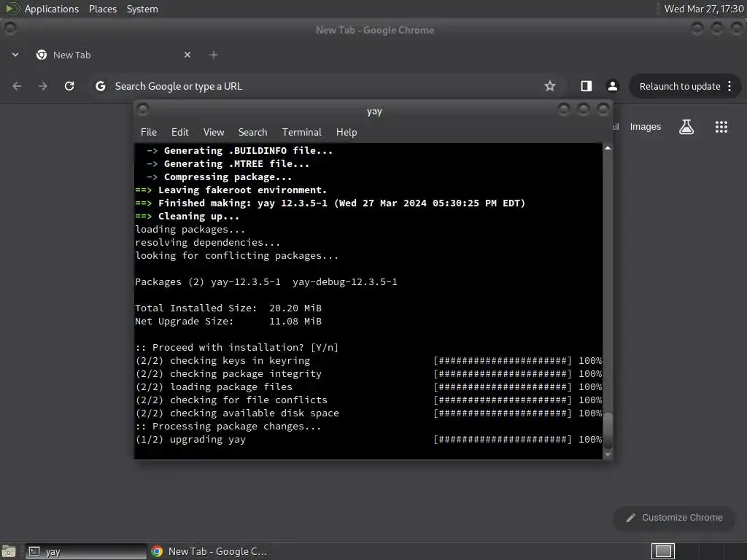Click the show desktop icon in taskbar
Viewport: 747px width, 560px height.
click(9, 551)
